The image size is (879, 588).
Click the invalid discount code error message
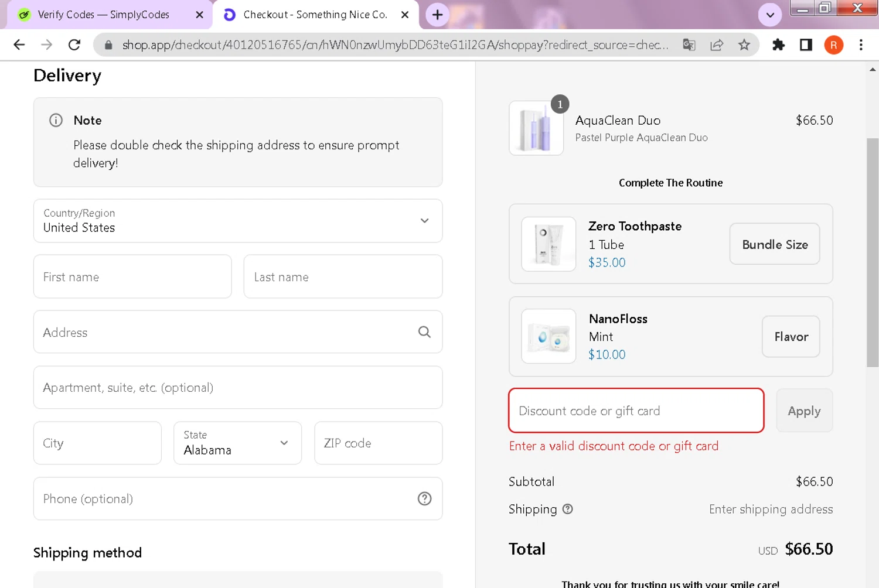[x=614, y=446]
